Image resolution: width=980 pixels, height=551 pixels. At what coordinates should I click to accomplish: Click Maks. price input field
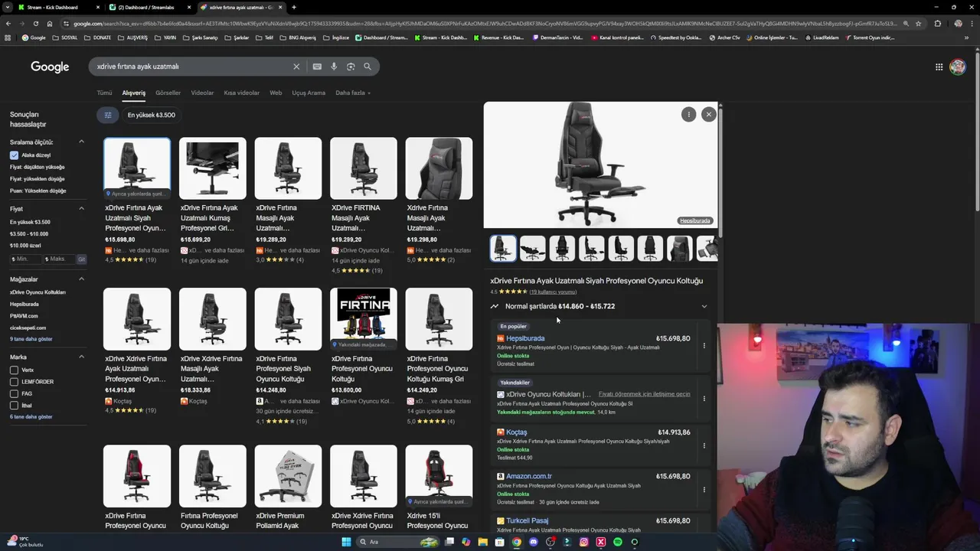[x=58, y=259]
